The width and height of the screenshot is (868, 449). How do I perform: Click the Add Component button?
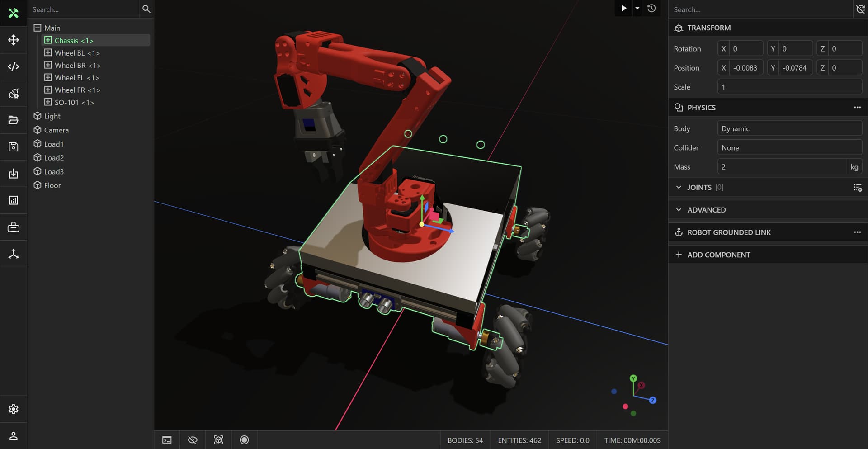718,255
